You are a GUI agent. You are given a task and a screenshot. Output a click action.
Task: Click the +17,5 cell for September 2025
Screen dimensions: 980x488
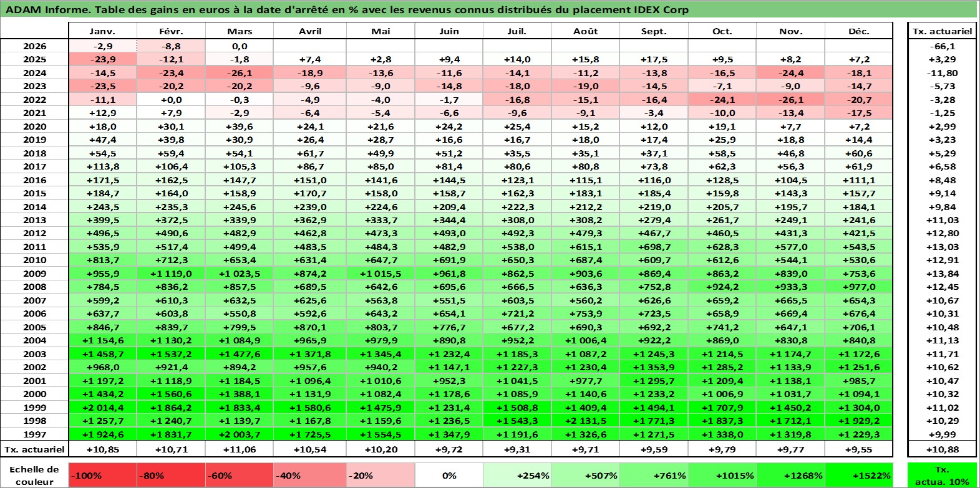(654, 59)
